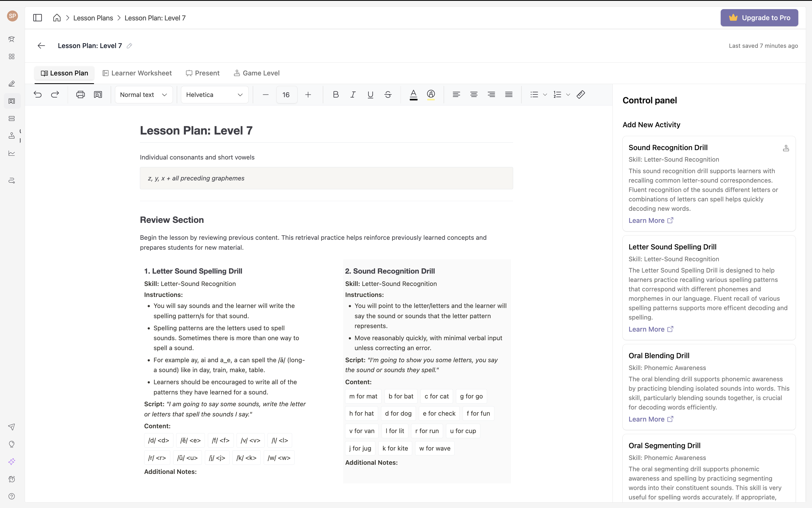Click the paper plane send icon in sidebar
This screenshot has width=812, height=508.
click(12, 427)
